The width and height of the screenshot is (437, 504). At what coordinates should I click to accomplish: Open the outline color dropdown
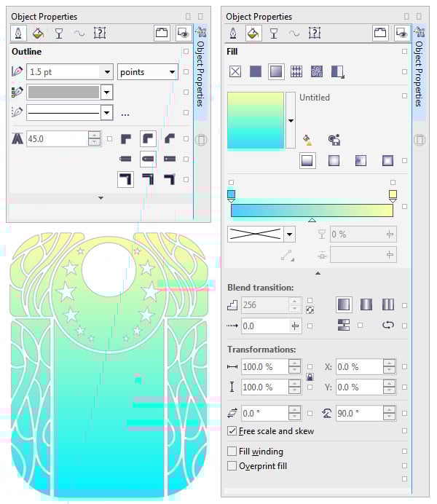click(x=106, y=92)
